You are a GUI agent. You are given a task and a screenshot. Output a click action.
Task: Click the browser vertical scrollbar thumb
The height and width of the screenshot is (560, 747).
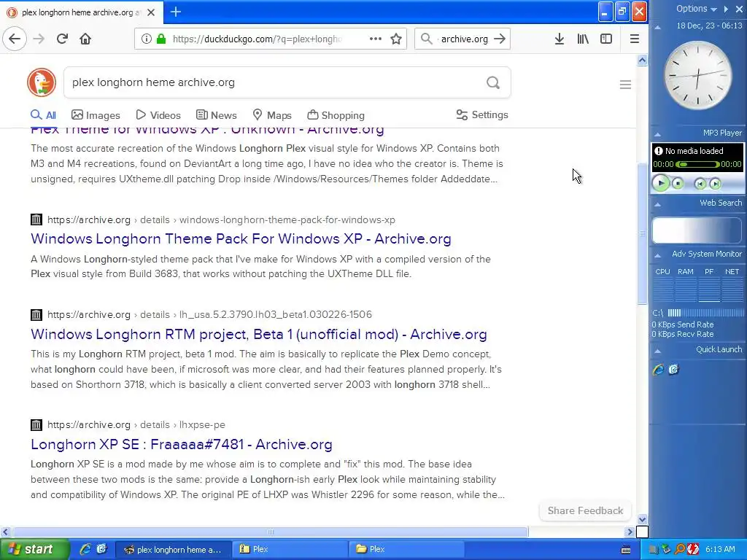coord(642,233)
